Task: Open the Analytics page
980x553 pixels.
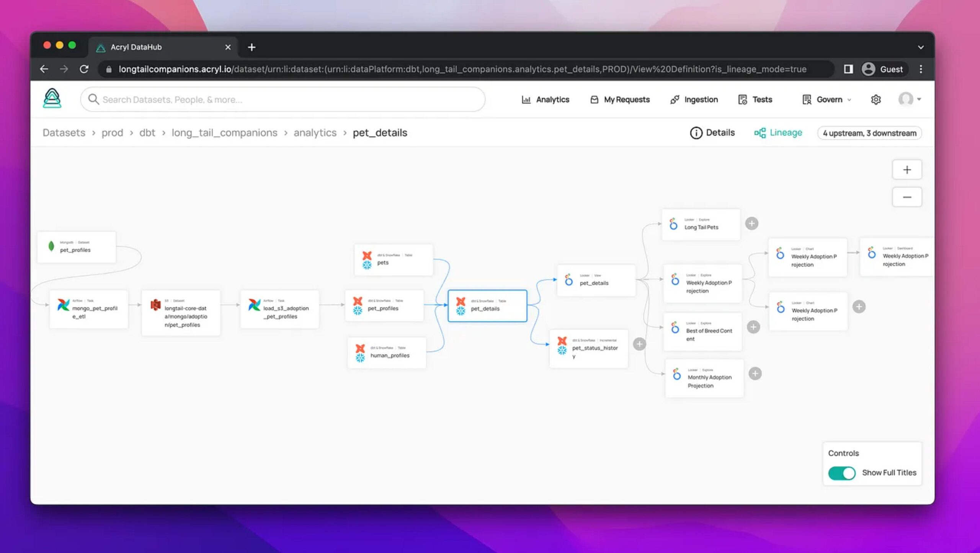Action: [546, 100]
